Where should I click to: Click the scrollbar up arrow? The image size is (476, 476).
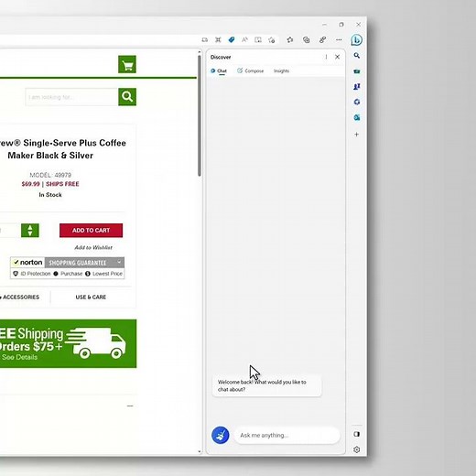200,52
